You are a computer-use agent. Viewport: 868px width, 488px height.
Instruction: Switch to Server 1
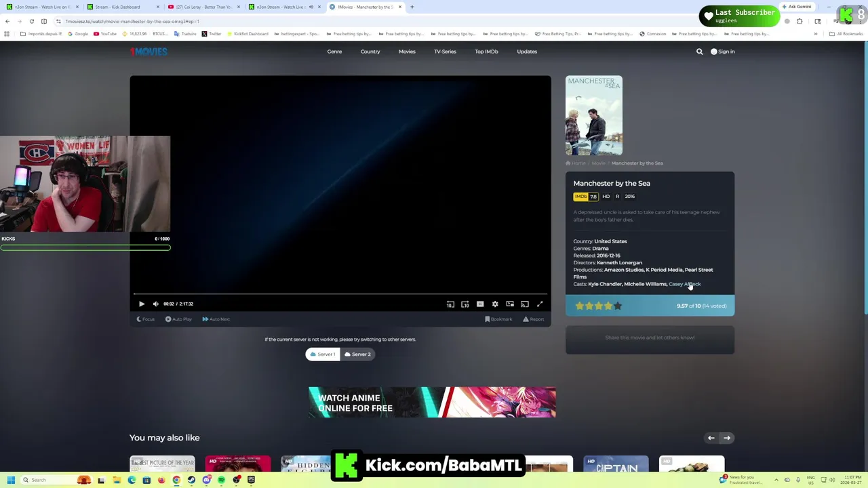click(323, 354)
